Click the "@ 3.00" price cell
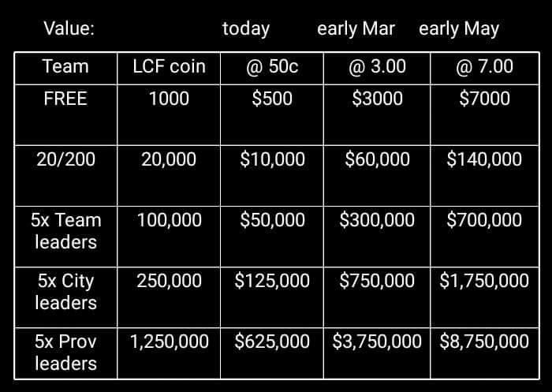Screen dimensions: 552x392 tap(377, 67)
